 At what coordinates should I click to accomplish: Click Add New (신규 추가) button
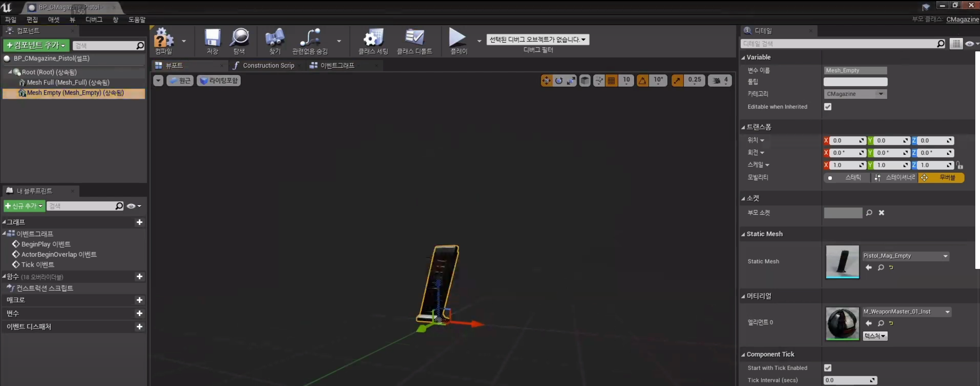tap(24, 206)
